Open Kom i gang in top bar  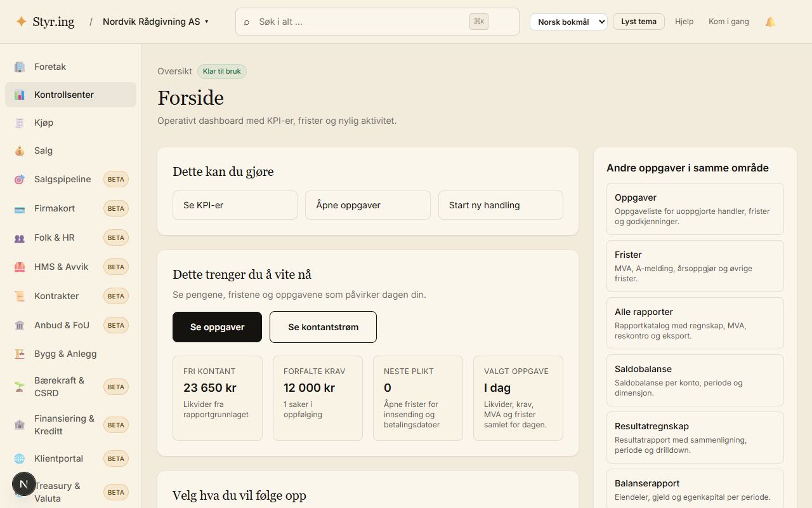pyautogui.click(x=729, y=22)
